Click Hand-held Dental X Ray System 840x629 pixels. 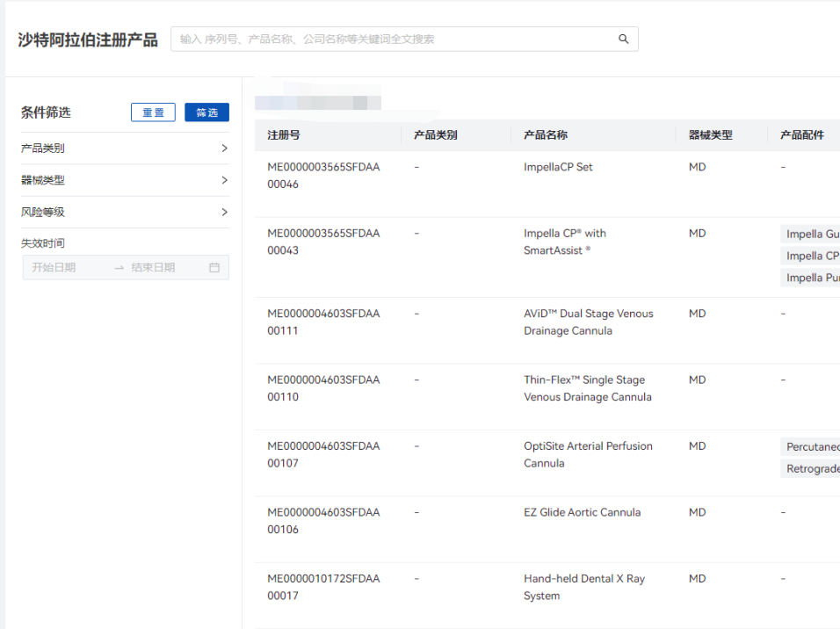click(584, 587)
